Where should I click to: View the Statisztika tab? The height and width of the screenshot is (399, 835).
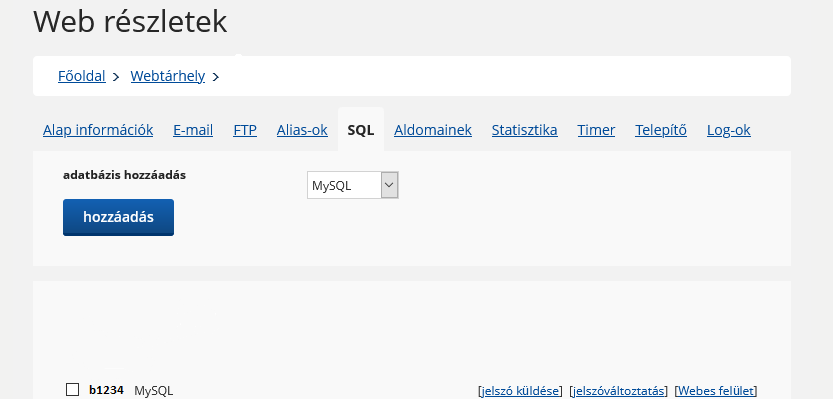pyautogui.click(x=525, y=130)
